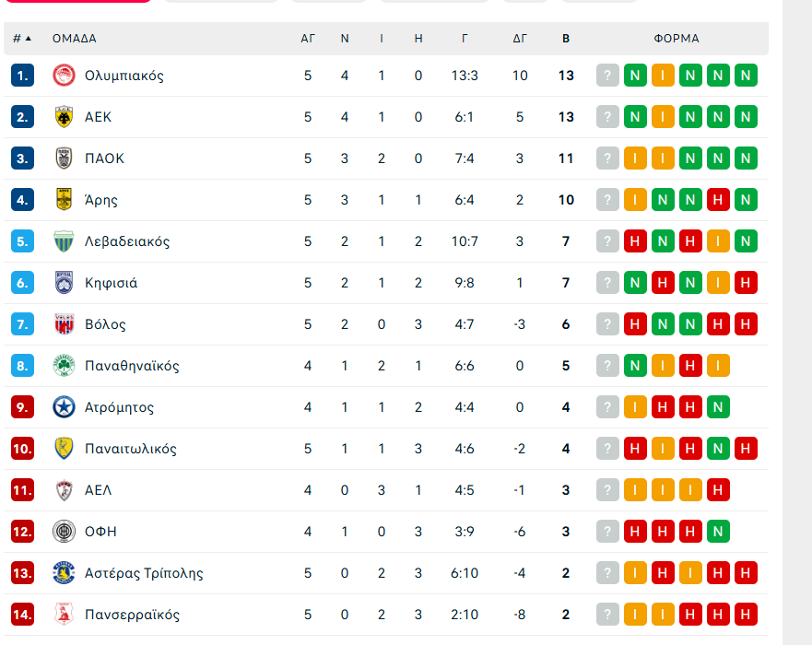The image size is (812, 645).
Task: Sort standings by Β points column header
Action: click(566, 39)
